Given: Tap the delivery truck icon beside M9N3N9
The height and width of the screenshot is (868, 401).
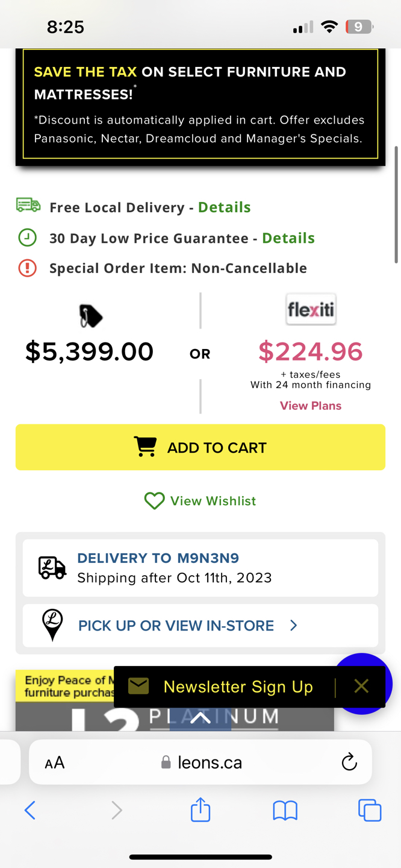Looking at the screenshot, I should point(52,567).
